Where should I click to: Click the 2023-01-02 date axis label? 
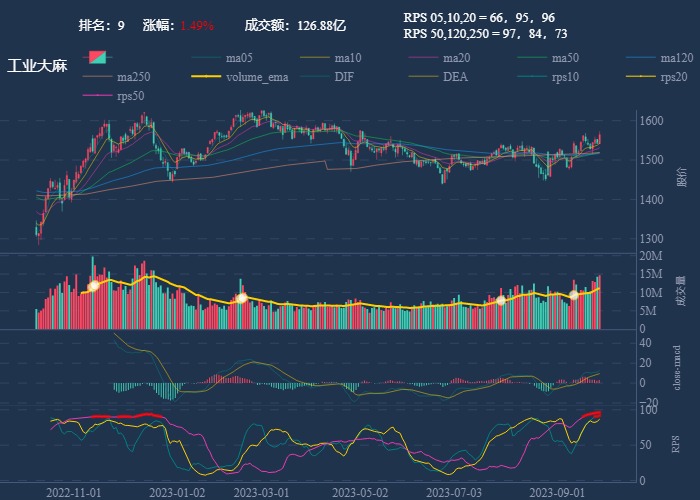pos(178,492)
